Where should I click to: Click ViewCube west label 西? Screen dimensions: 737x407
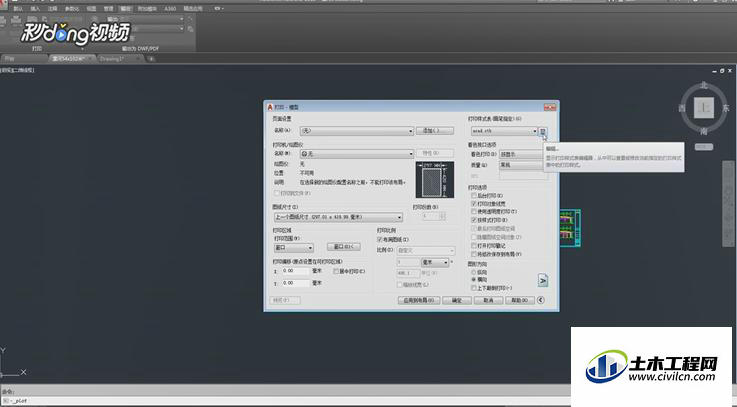[682, 108]
